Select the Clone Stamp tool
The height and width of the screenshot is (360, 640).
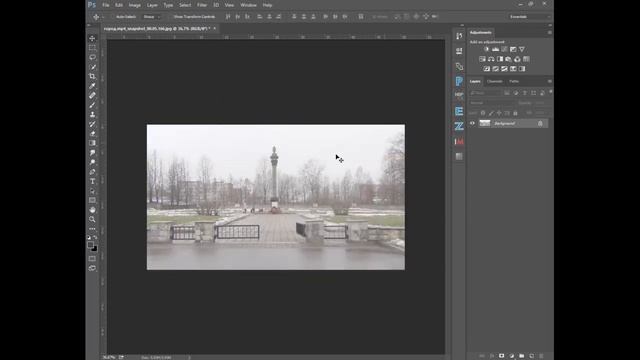click(x=92, y=114)
